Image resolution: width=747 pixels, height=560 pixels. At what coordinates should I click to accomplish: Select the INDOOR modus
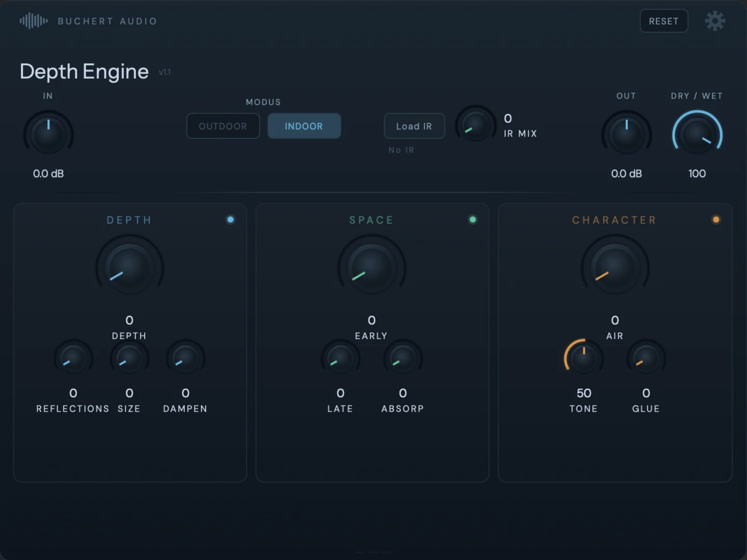304,126
